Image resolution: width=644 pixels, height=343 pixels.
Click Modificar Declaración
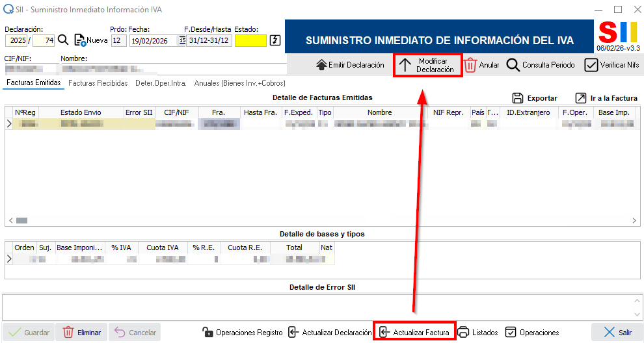428,65
